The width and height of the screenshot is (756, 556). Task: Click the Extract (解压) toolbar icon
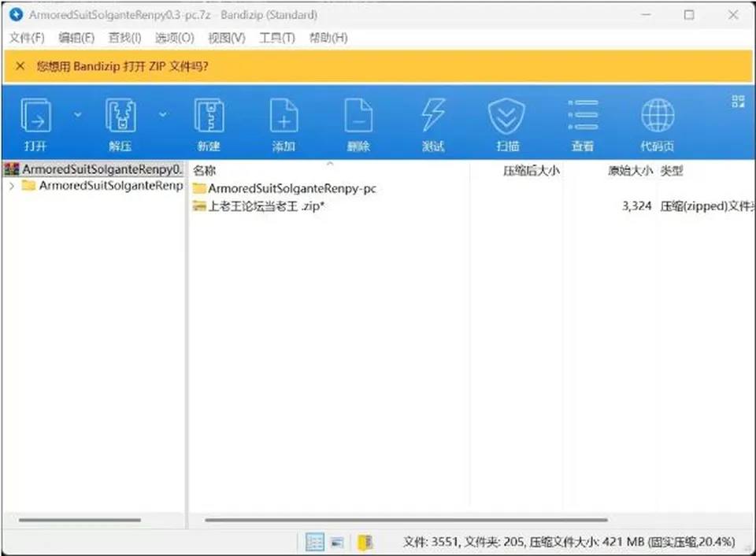point(120,115)
